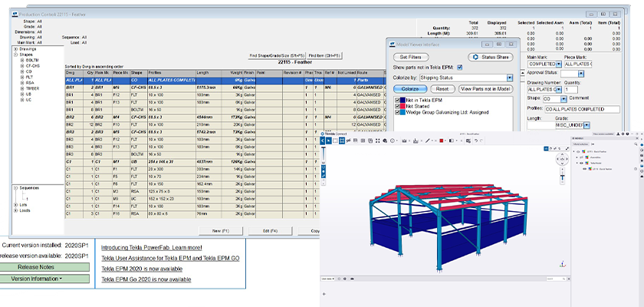This screenshot has height=307, width=644.
Task: Select the CF-CHS shape tree item
Action: pos(32,66)
